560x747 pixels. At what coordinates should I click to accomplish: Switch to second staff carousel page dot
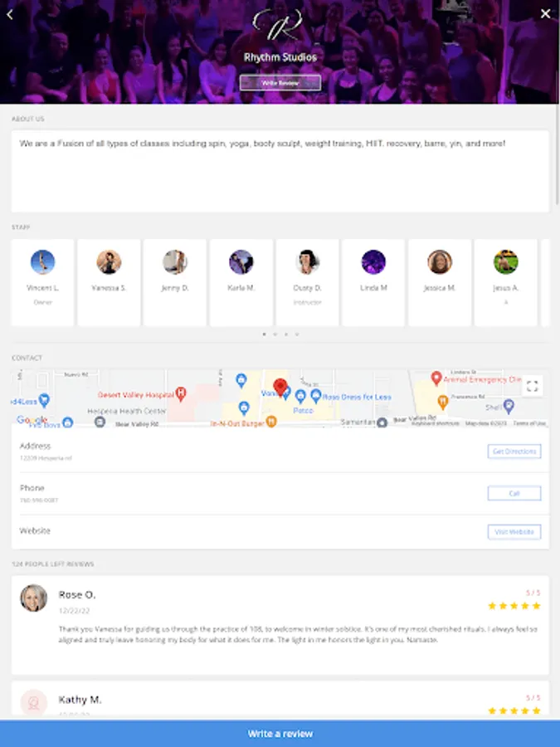pos(275,334)
